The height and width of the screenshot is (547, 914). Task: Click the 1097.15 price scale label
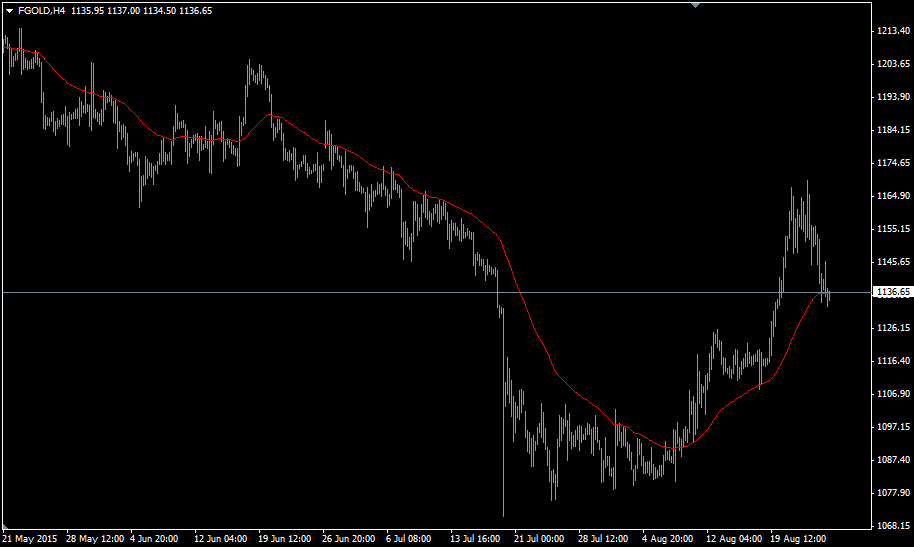pyautogui.click(x=894, y=427)
